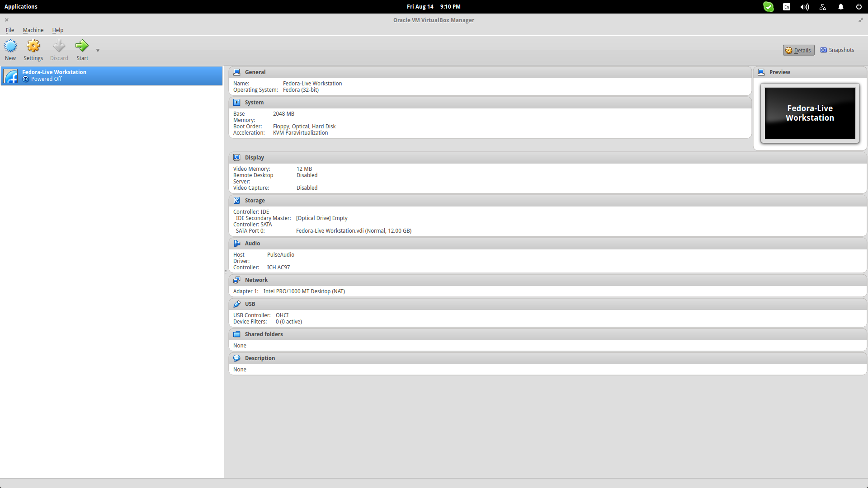Click the Description section bubble icon
The width and height of the screenshot is (868, 488).
(236, 358)
